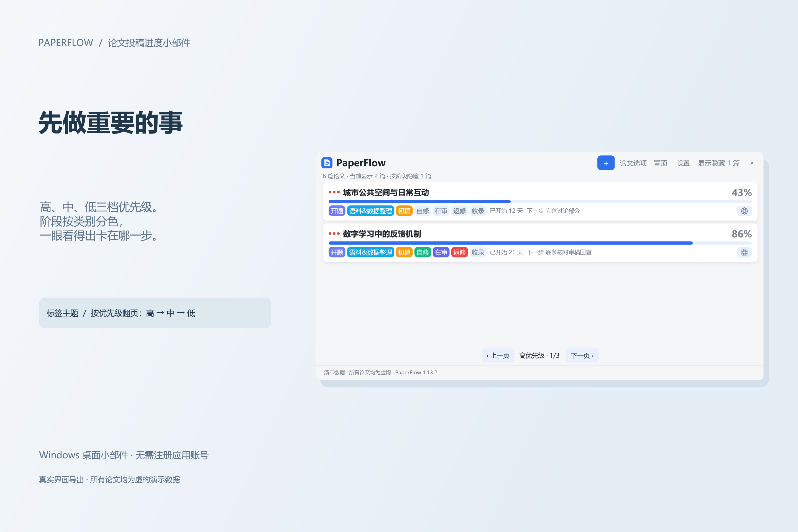This screenshot has height=532, width=798.
Task: Select 自修 stage in 数字学习 card
Action: point(423,252)
